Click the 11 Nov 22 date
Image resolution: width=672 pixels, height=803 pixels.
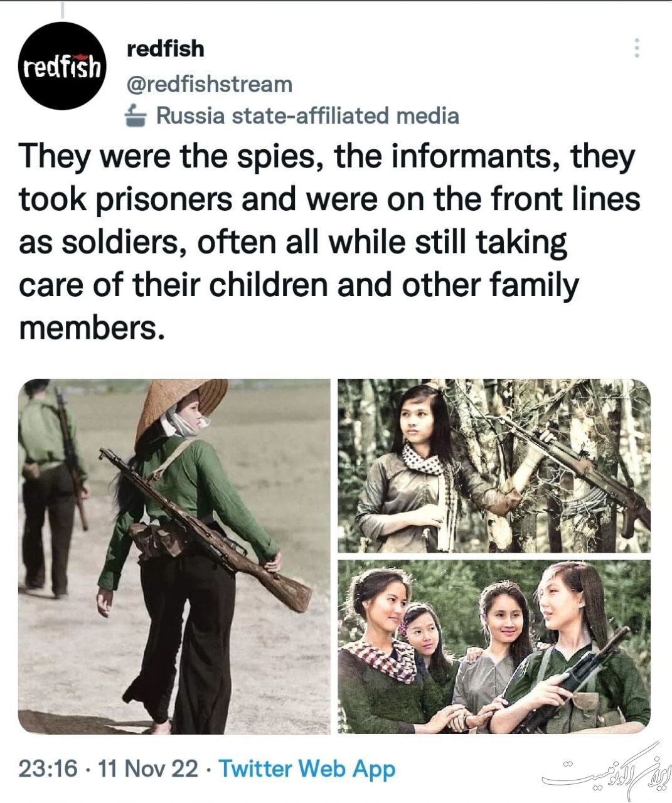point(149,768)
